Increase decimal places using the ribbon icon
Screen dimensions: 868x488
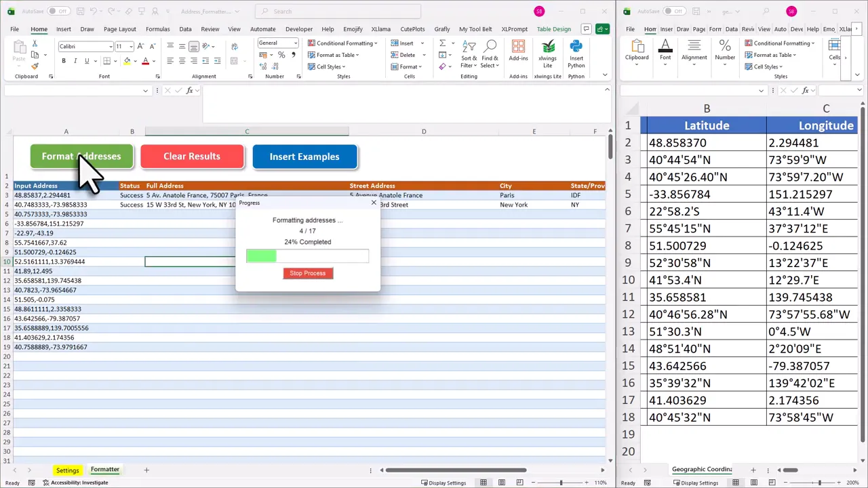click(x=262, y=66)
